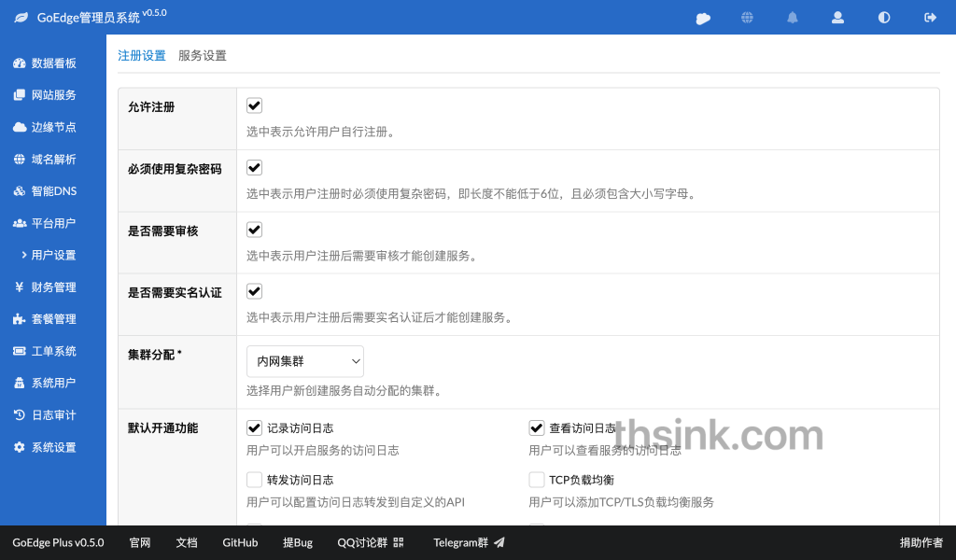Open the notifications bell icon

pos(792,17)
